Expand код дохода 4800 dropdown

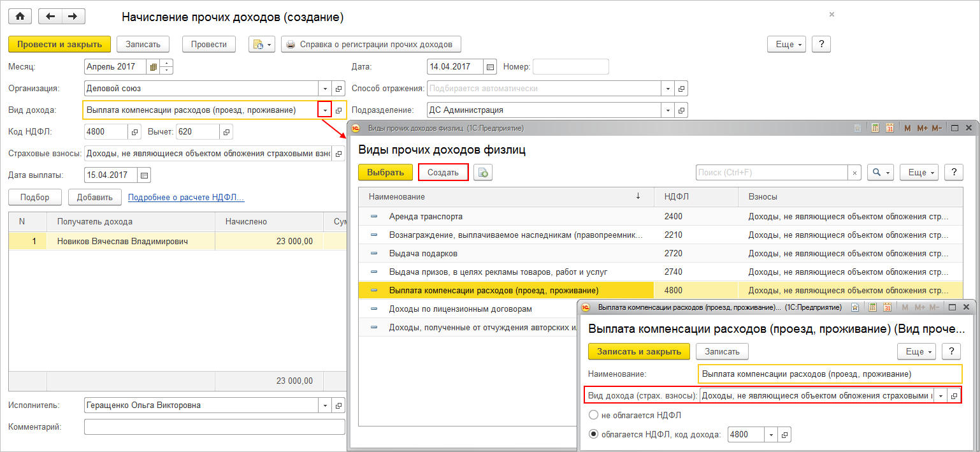[x=772, y=435]
